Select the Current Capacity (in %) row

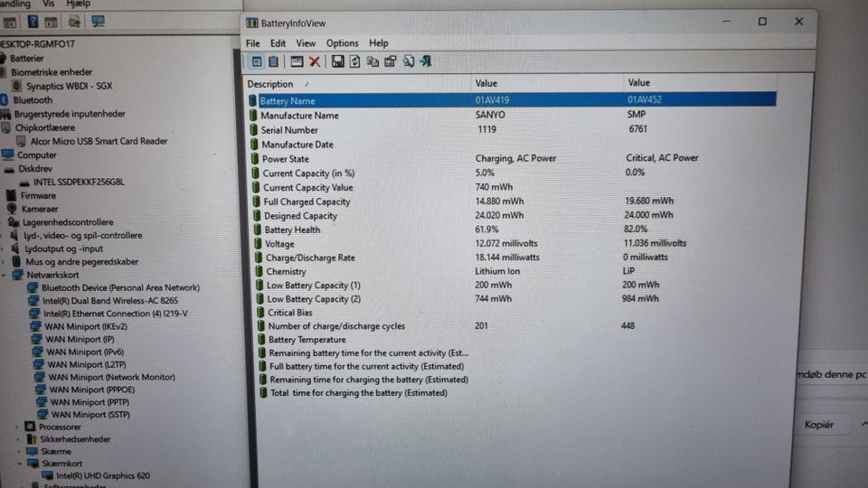[x=512, y=173]
